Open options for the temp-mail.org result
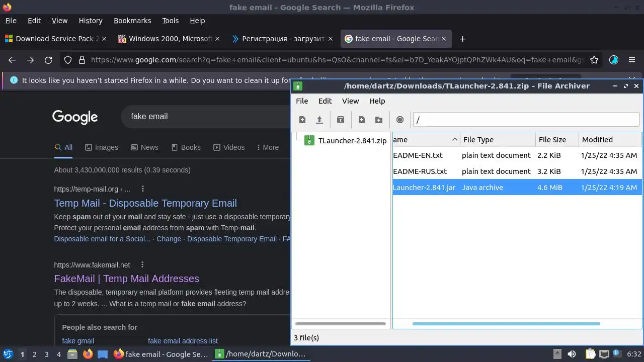Image resolution: width=644 pixels, height=362 pixels. (x=143, y=189)
